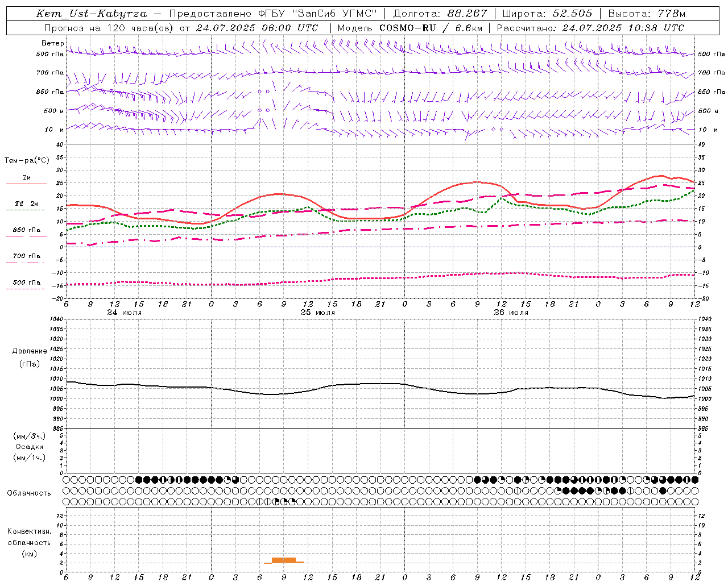Click the 26 июля date label
728x582 pixels.
(x=511, y=313)
